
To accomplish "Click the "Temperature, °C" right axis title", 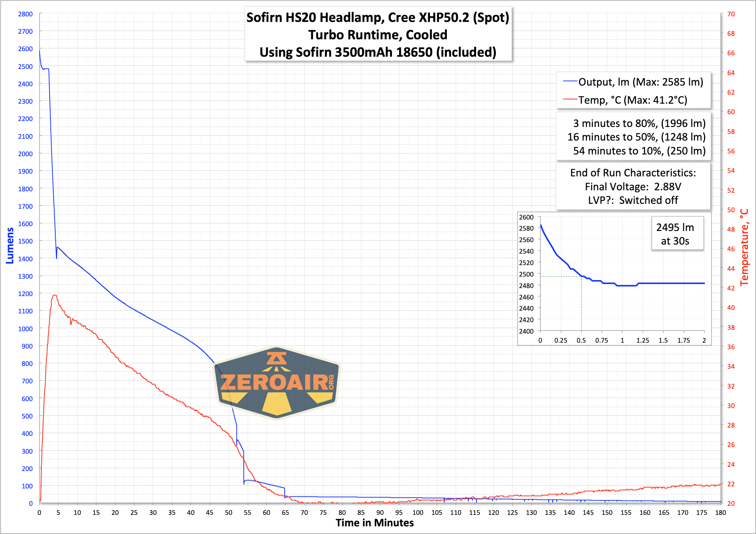I will tap(744, 247).
